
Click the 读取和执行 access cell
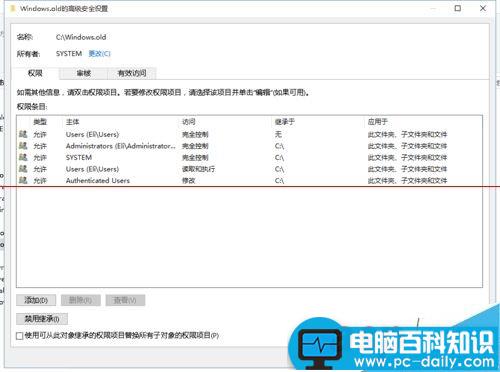[x=198, y=169]
